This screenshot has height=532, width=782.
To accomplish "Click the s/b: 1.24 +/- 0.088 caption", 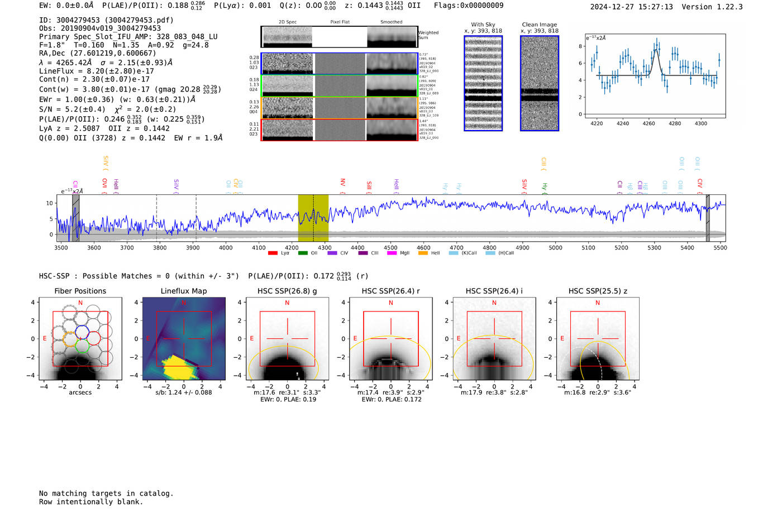I will tap(184, 392).
